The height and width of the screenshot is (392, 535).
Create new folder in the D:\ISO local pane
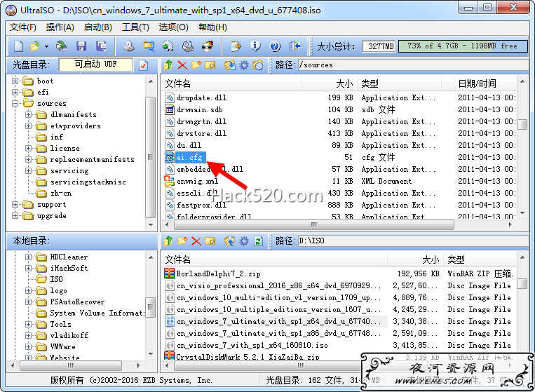point(182,241)
